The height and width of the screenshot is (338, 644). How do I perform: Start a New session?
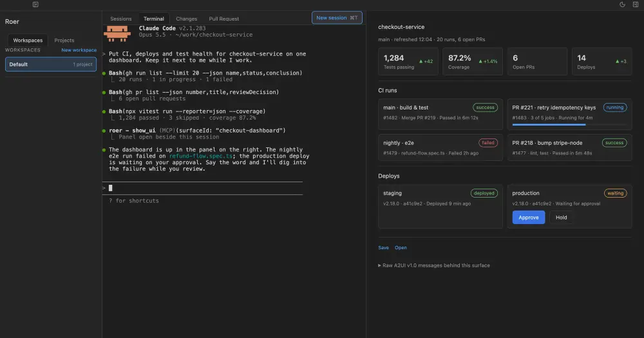tap(337, 17)
